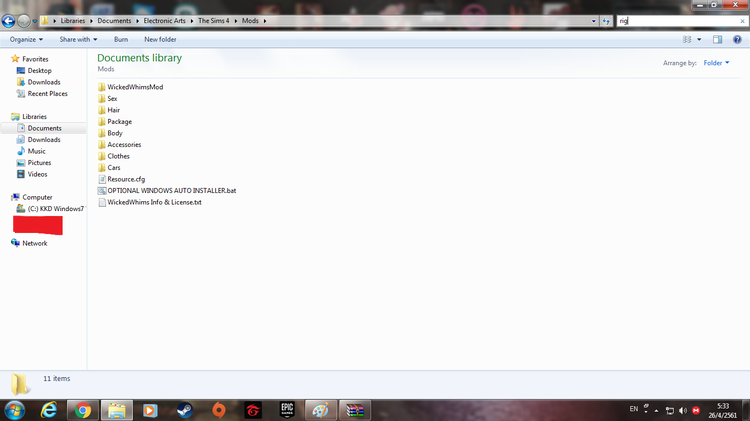
Task: Expand the address bar history dropdown
Action: pyautogui.click(x=594, y=21)
